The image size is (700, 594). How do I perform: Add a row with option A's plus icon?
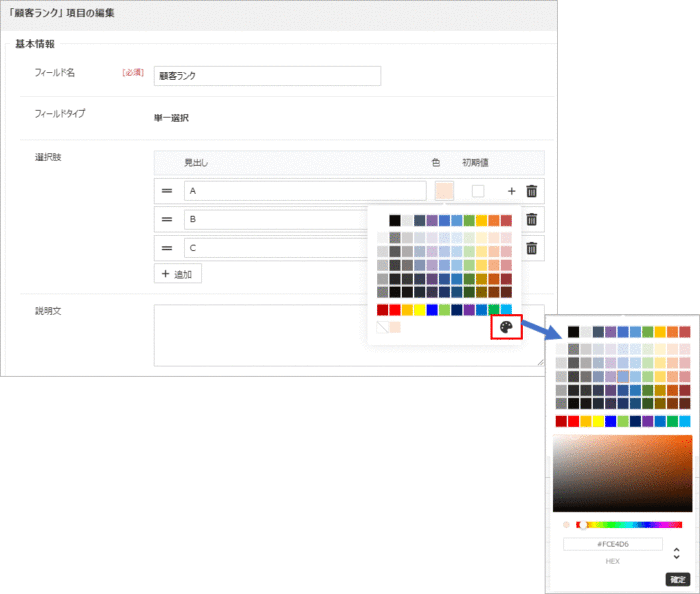512,191
